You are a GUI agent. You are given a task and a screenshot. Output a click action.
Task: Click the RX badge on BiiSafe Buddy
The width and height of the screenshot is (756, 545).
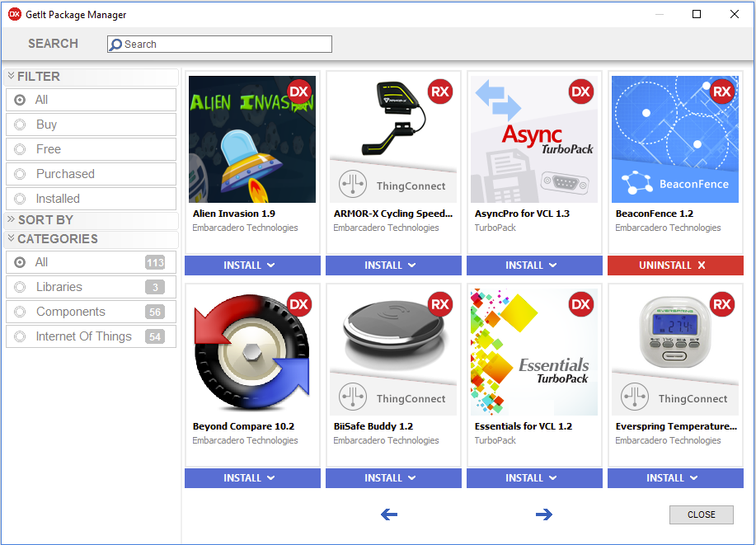tap(440, 304)
